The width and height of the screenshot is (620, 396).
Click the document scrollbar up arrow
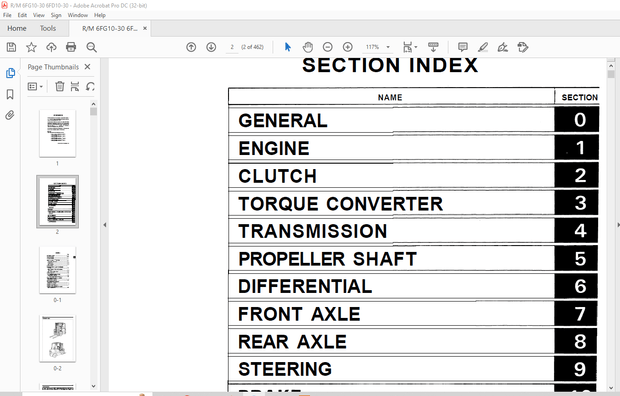611,66
